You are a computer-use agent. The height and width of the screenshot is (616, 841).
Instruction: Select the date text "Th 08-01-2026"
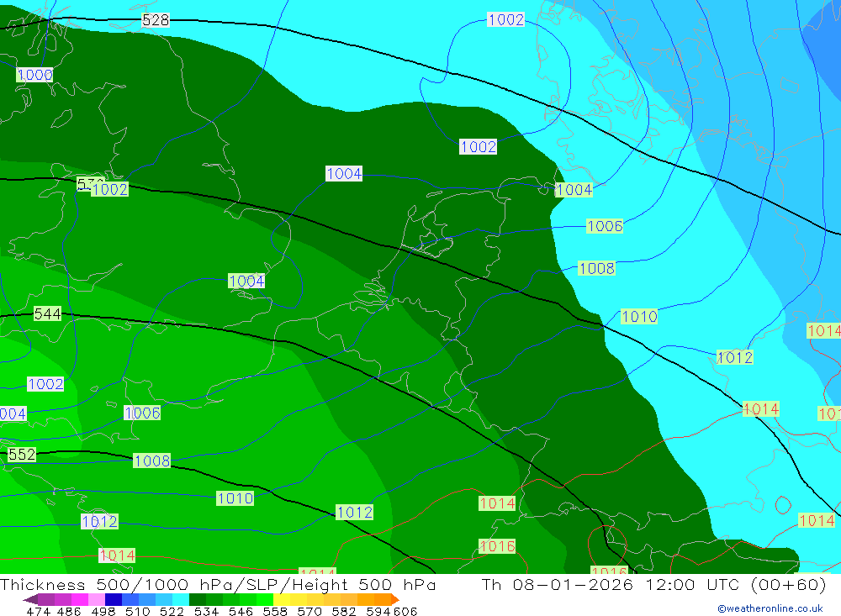click(x=558, y=584)
